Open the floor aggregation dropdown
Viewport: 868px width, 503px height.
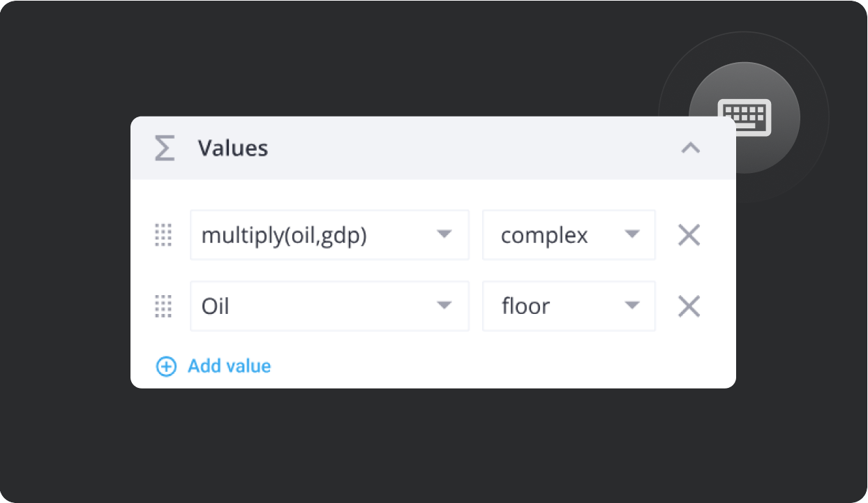point(569,306)
